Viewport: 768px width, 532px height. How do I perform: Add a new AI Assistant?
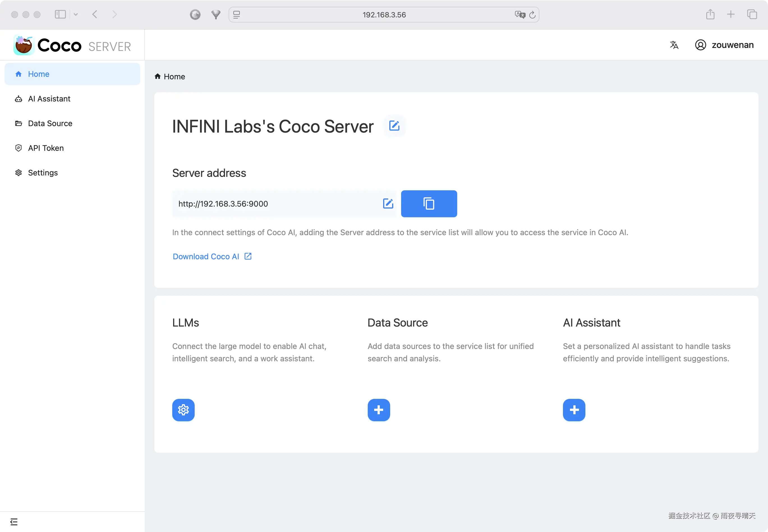(574, 410)
